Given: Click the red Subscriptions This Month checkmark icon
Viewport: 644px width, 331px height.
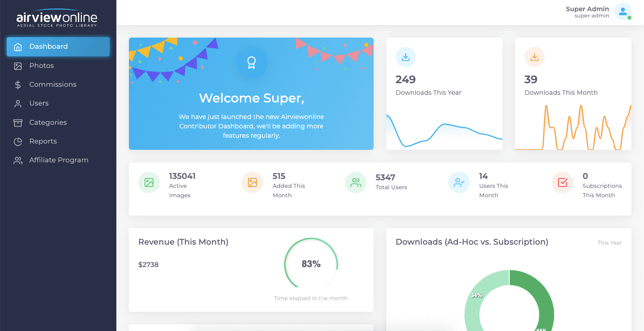Looking at the screenshot, I should pyautogui.click(x=562, y=182).
